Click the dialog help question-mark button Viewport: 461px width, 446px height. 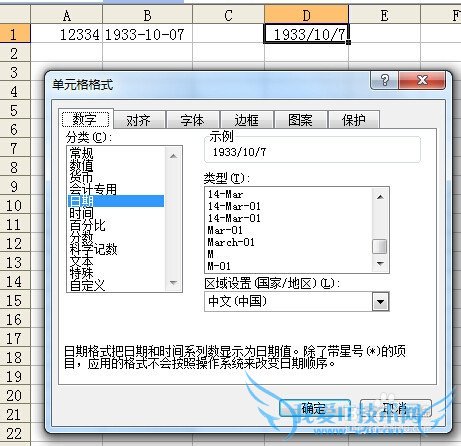click(x=384, y=80)
